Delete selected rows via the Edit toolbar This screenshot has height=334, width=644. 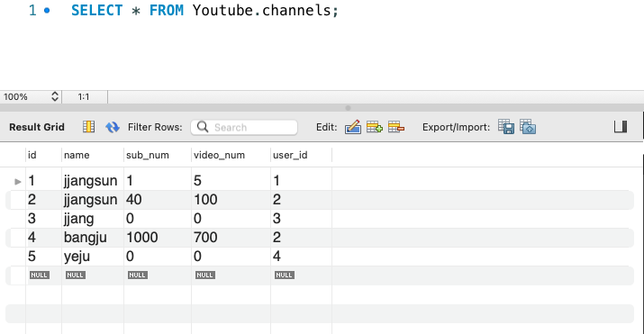[396, 127]
